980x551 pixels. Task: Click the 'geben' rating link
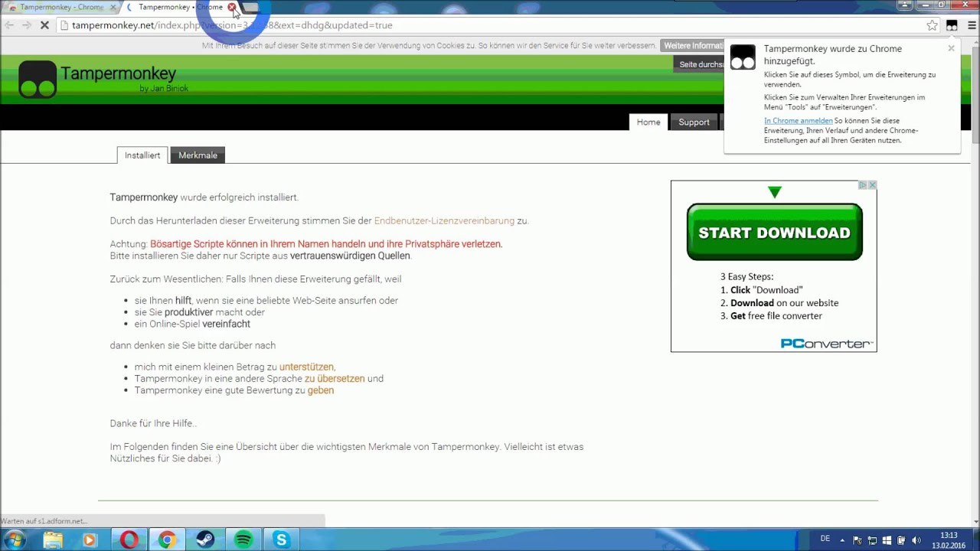320,390
